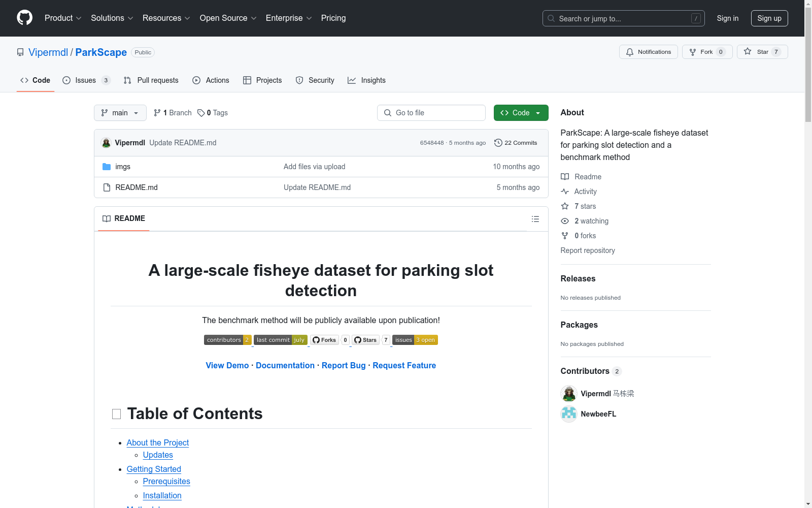Open the green Code dropdown button
This screenshot has height=508, width=812.
(521, 113)
